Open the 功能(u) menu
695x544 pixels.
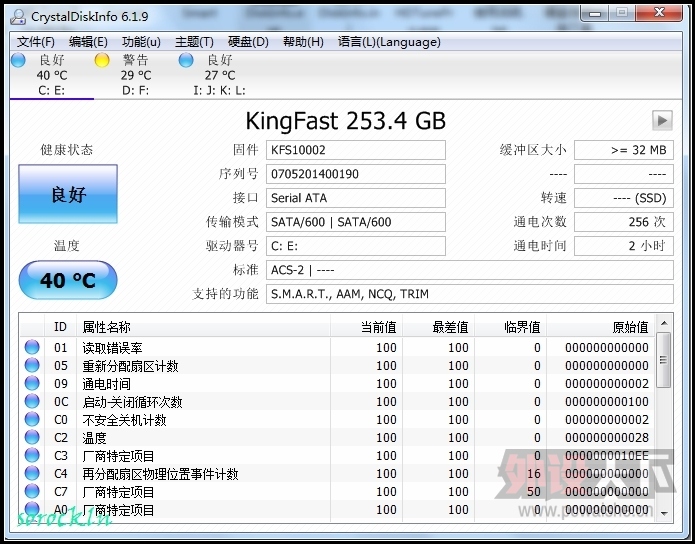[x=141, y=42]
